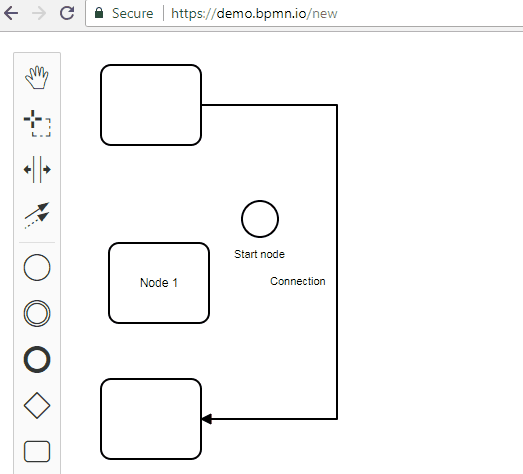Click the browser back arrow
The height and width of the screenshot is (474, 523).
click(x=11, y=13)
